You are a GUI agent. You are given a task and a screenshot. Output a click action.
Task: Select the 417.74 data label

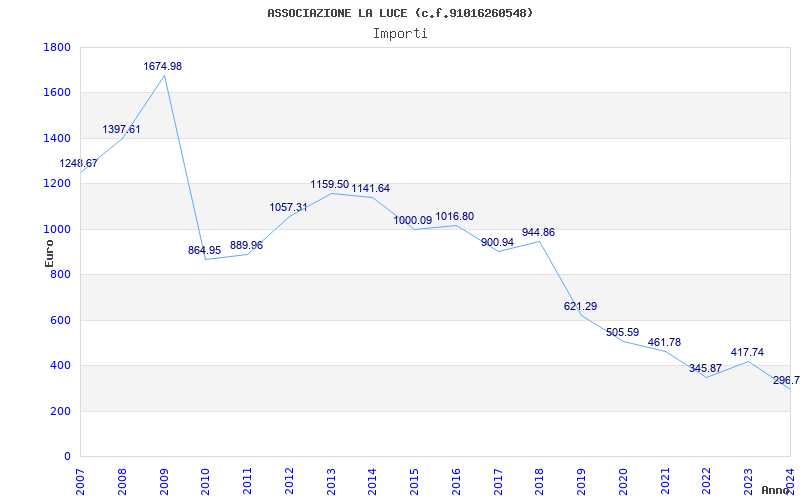click(747, 352)
